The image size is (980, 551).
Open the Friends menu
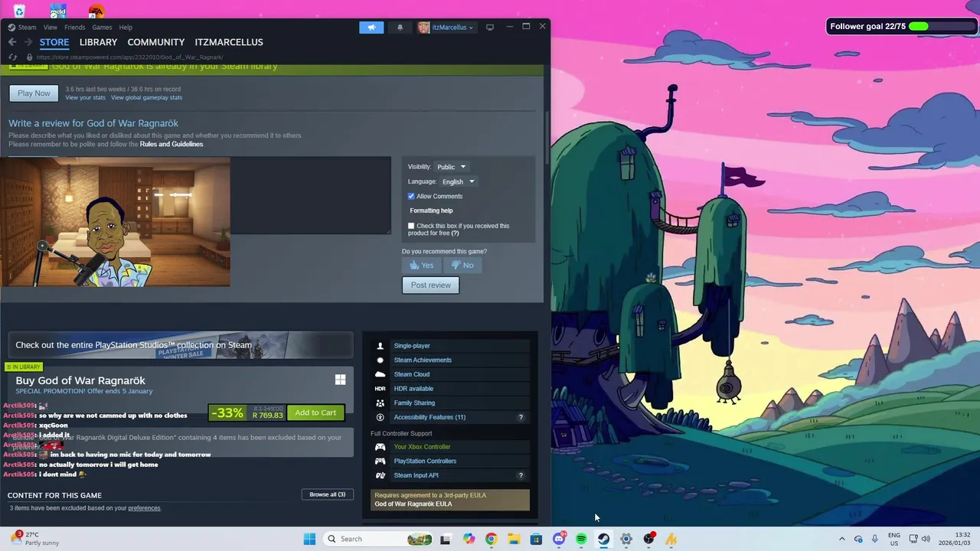pyautogui.click(x=75, y=27)
